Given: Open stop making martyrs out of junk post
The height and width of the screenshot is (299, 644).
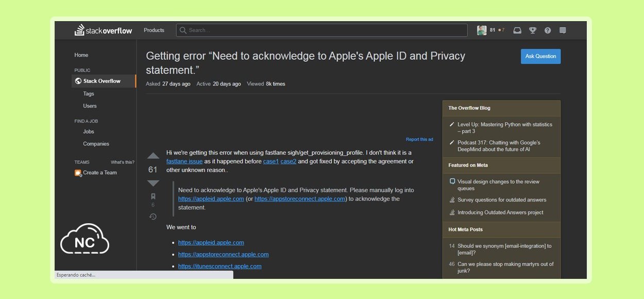Looking at the screenshot, I should click(x=505, y=268).
